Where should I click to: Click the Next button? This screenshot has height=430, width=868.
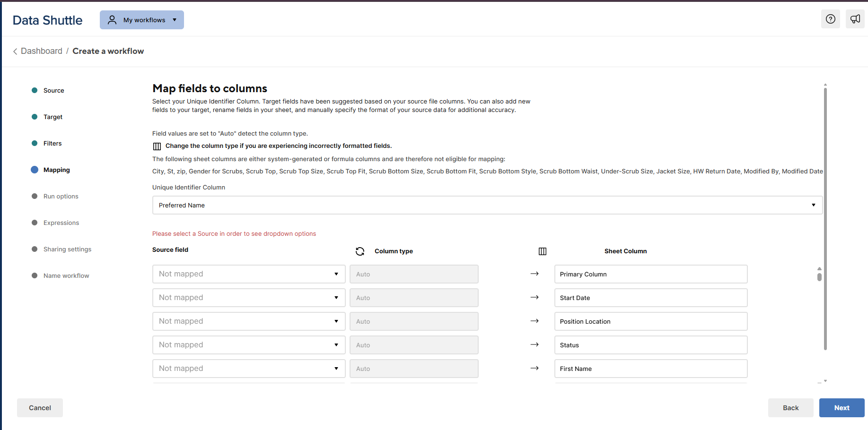842,408
